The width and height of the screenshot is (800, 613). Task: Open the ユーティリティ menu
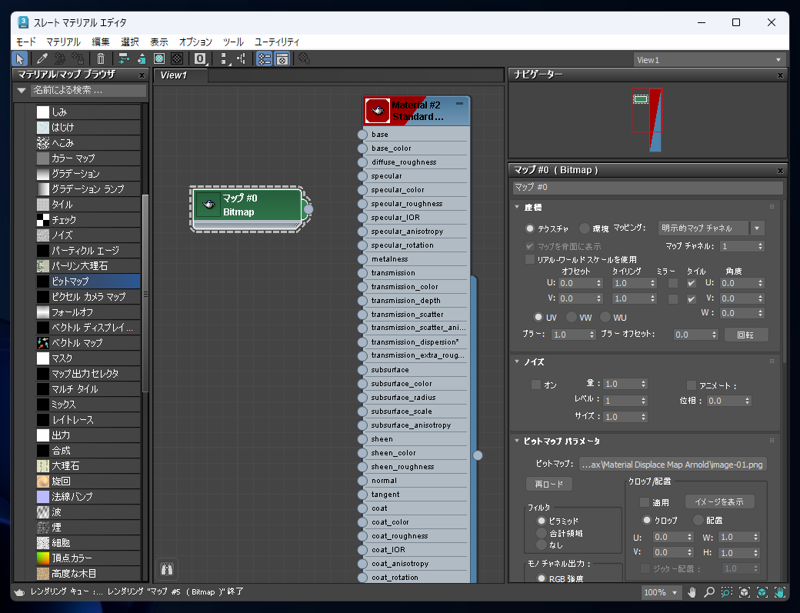point(277,42)
